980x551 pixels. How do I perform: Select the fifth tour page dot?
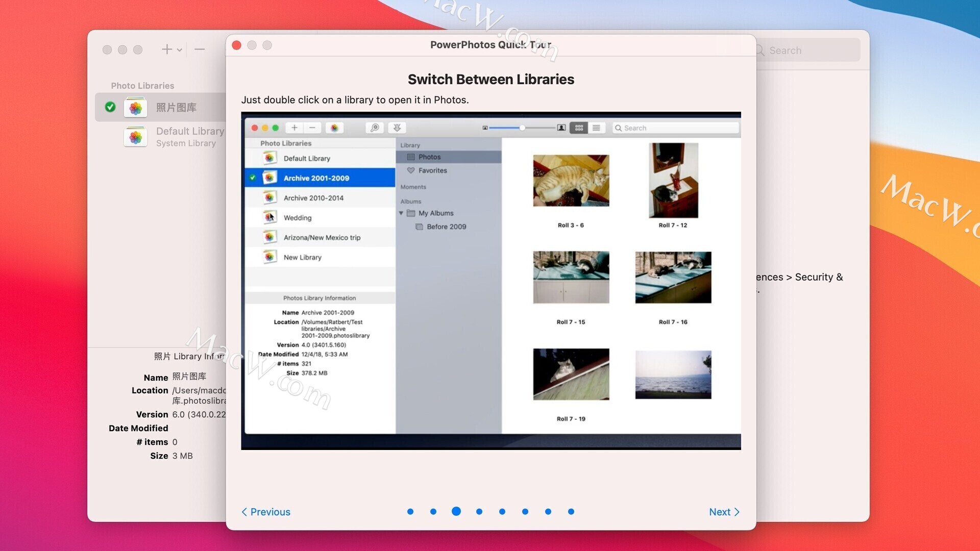pyautogui.click(x=502, y=512)
